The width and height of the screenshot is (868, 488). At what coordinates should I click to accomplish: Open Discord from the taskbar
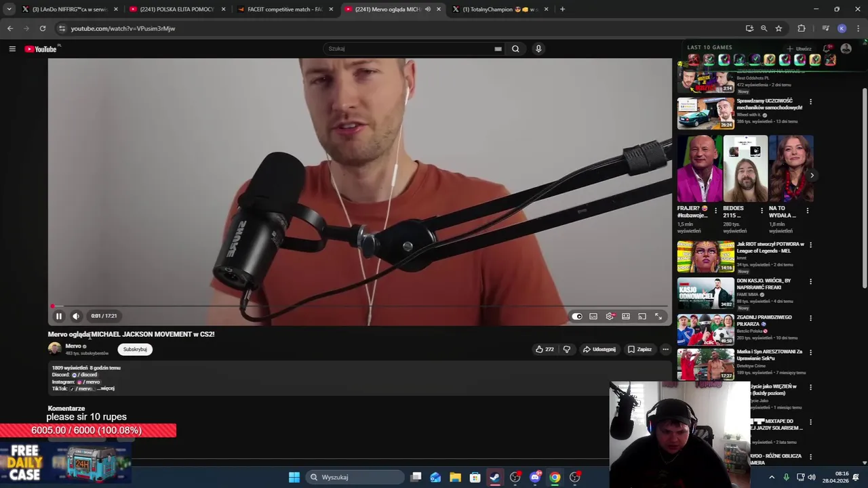535,477
